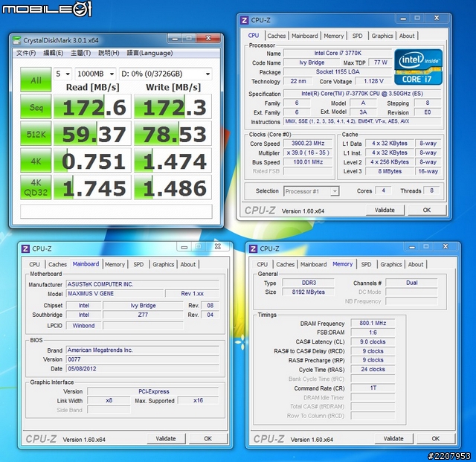
Task: Click the memory size value 8192 MBytes
Action: tap(309, 292)
